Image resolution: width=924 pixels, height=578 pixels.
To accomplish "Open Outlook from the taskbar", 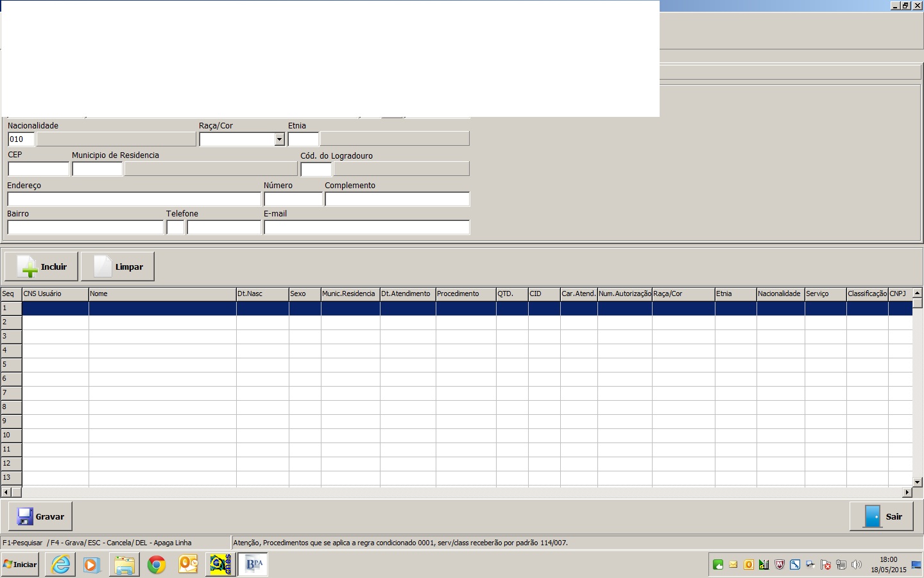I will pos(188,565).
